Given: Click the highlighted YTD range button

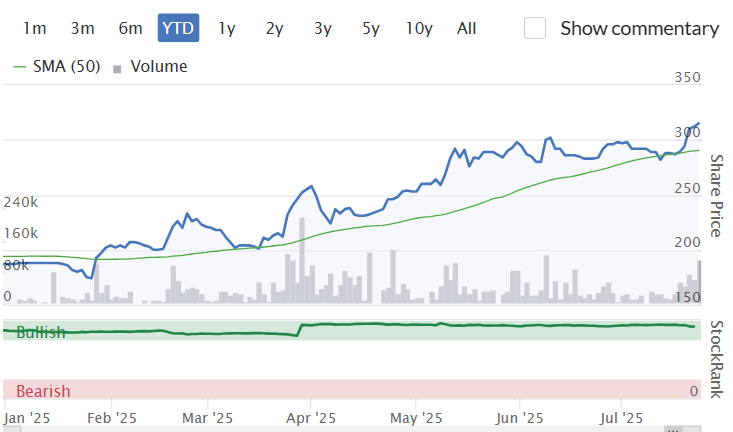Looking at the screenshot, I should (x=178, y=28).
